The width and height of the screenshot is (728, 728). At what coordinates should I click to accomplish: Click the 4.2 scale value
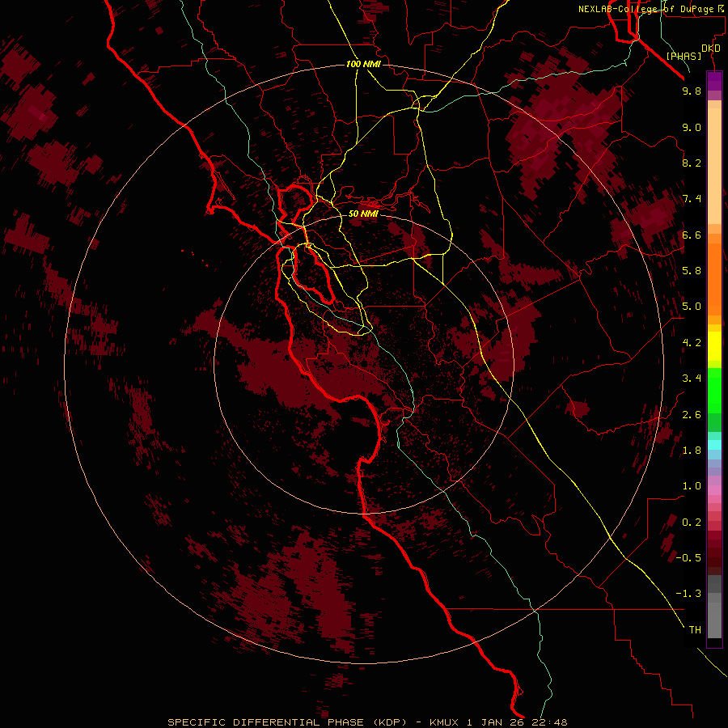click(x=692, y=343)
